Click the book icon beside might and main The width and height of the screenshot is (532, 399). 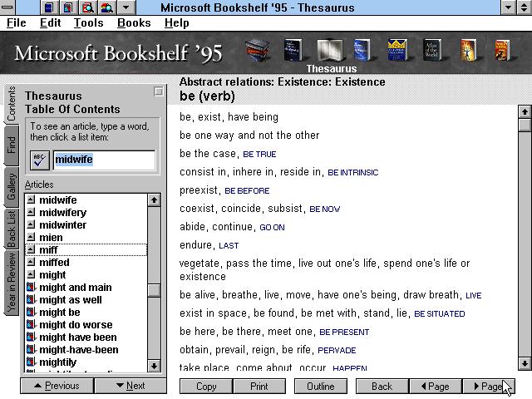pos(31,287)
